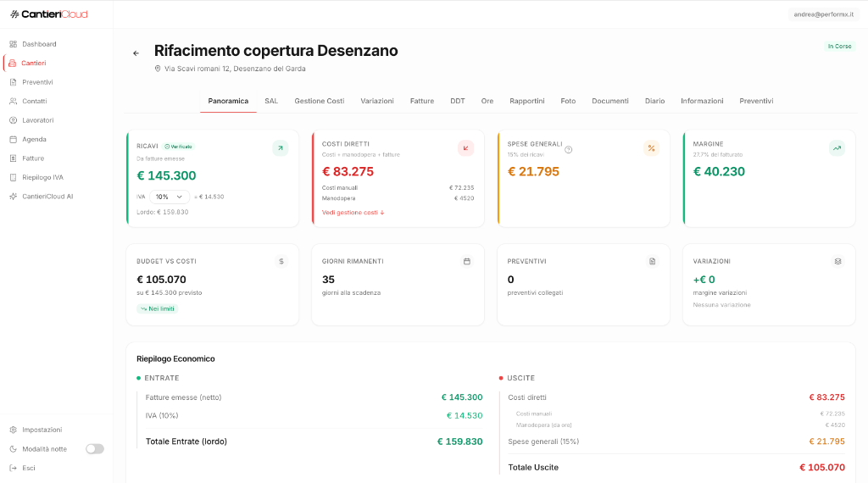Click the location pin next to the address

click(x=157, y=69)
